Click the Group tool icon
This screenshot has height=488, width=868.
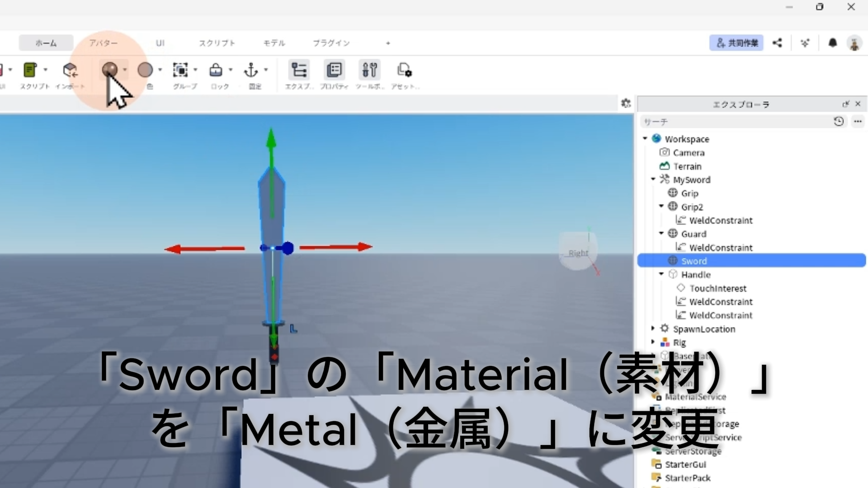tap(180, 70)
